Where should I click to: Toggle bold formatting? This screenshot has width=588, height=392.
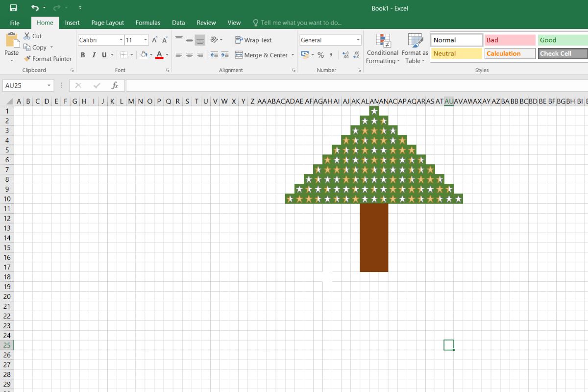[83, 55]
